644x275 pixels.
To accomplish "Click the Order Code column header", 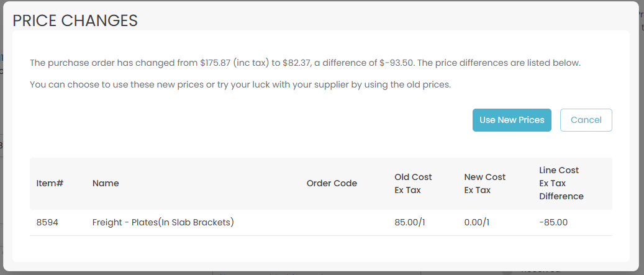I will (x=332, y=183).
